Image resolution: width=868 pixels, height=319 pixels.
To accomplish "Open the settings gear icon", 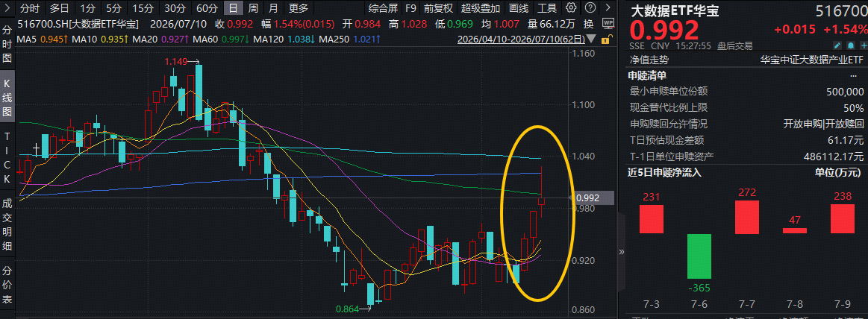I will coord(571,7).
